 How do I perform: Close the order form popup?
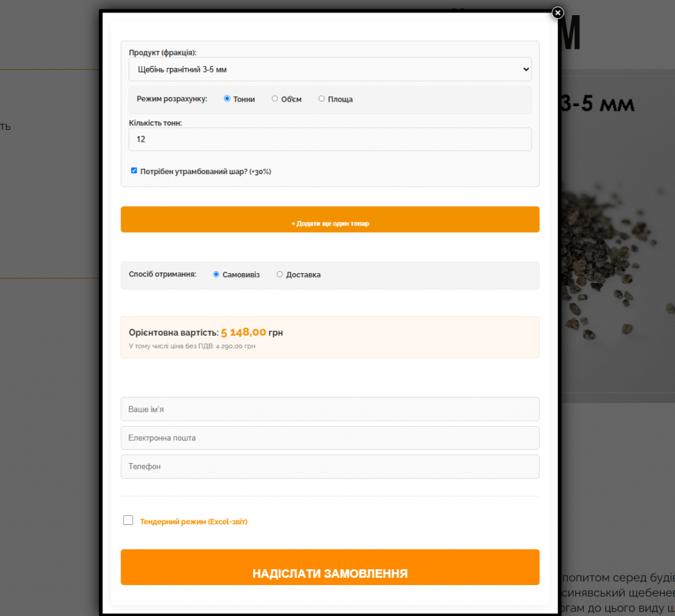pos(558,13)
